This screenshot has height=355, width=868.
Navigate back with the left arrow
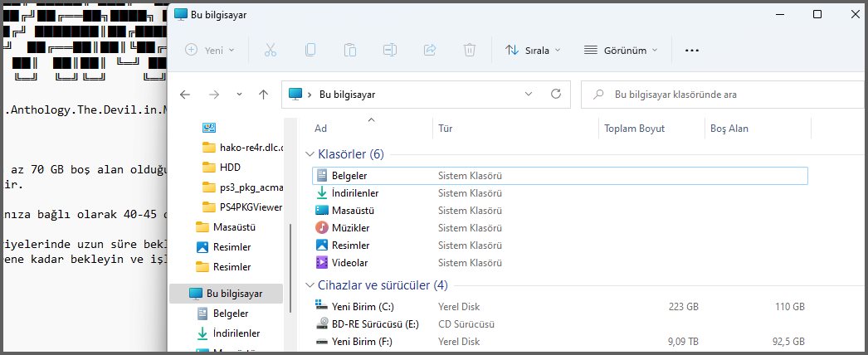coord(186,95)
